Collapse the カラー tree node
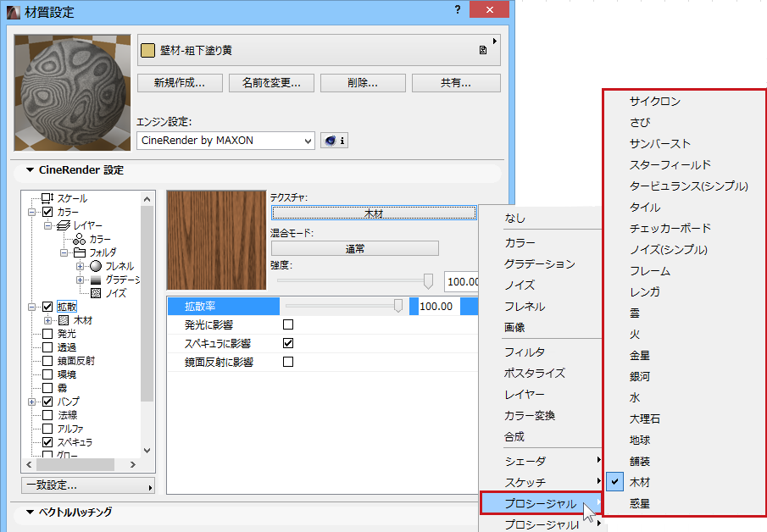Viewport: 767px width, 532px height. pyautogui.click(x=32, y=213)
